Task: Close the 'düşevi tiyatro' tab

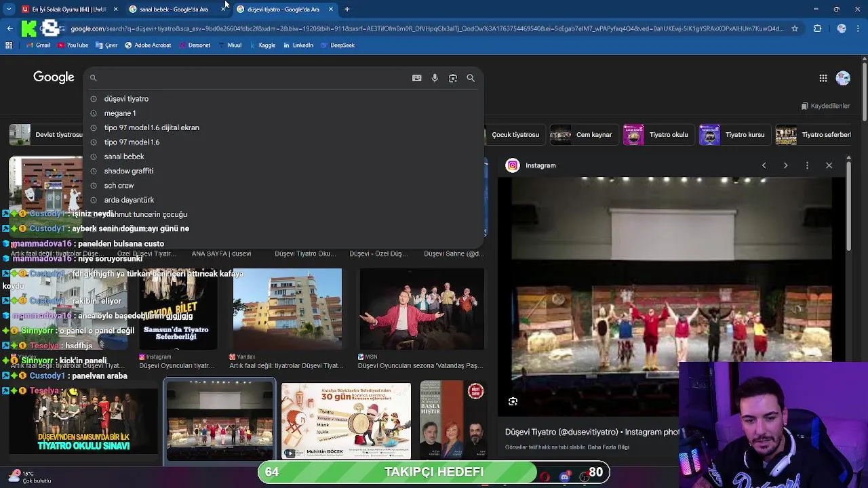Action: pos(330,9)
